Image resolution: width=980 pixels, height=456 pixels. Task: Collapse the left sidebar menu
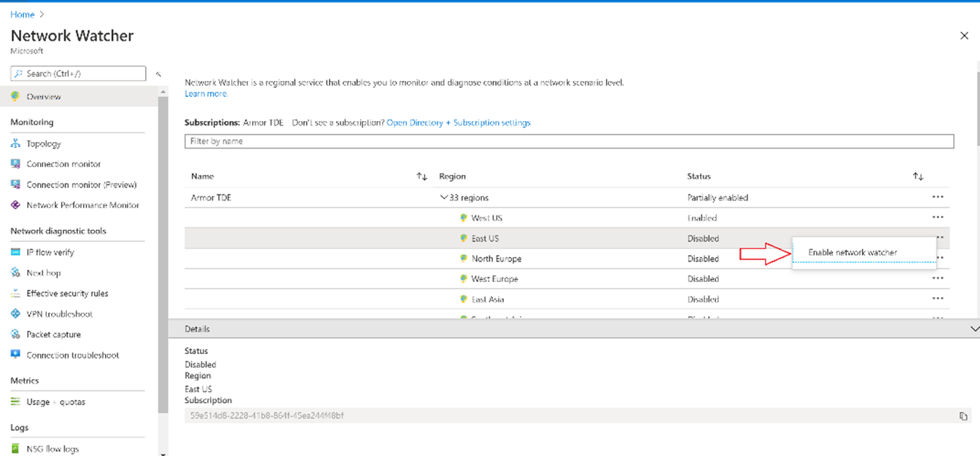158,74
